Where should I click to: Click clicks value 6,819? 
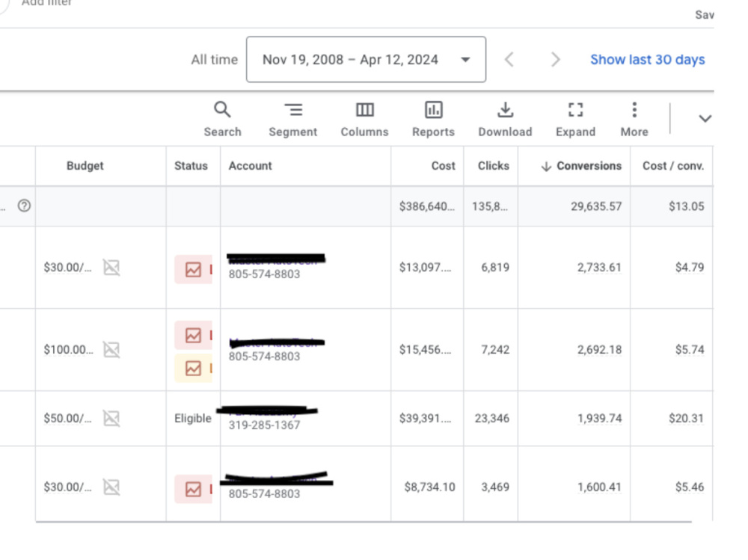(495, 268)
